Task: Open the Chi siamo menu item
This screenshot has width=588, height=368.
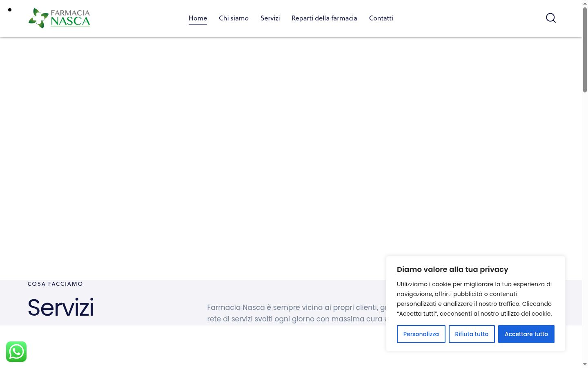Action: pos(234,18)
